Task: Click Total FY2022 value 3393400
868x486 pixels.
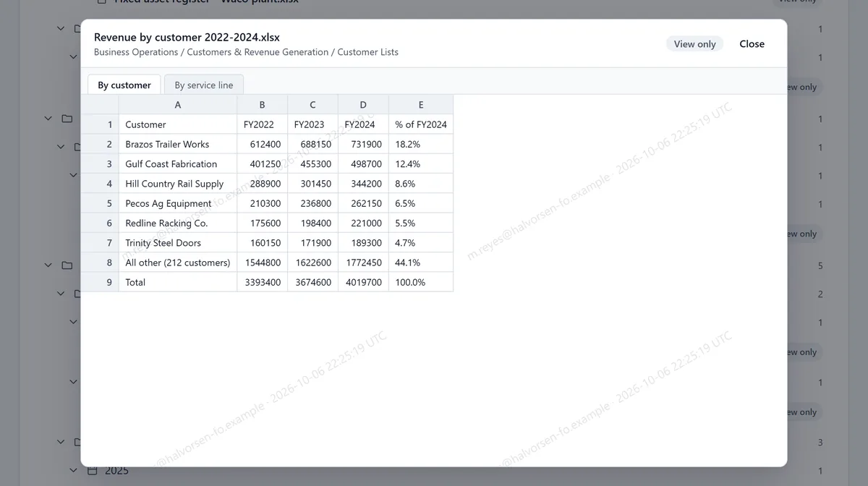Action: [263, 282]
